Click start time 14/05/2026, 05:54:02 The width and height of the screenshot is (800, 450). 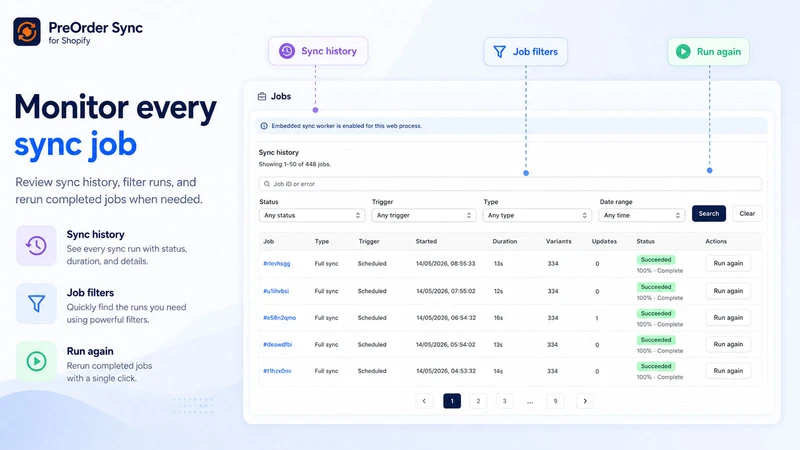point(445,345)
